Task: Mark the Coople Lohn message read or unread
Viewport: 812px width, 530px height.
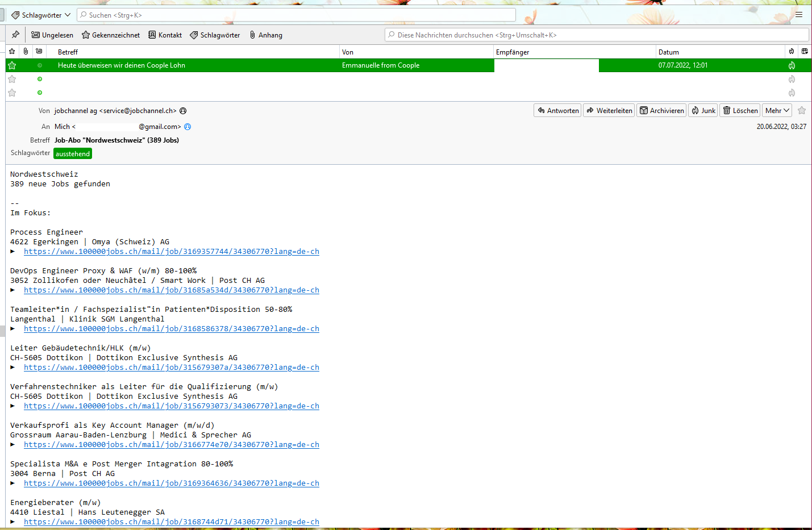Action: click(x=40, y=65)
